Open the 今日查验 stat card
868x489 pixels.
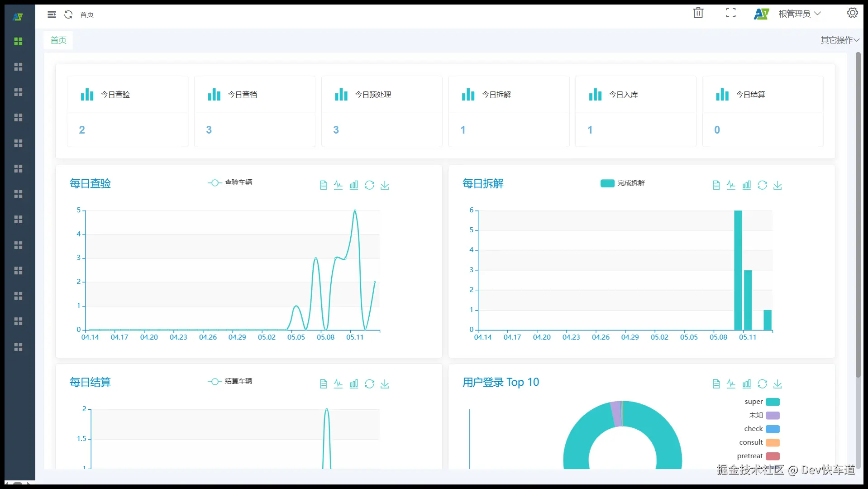[128, 111]
